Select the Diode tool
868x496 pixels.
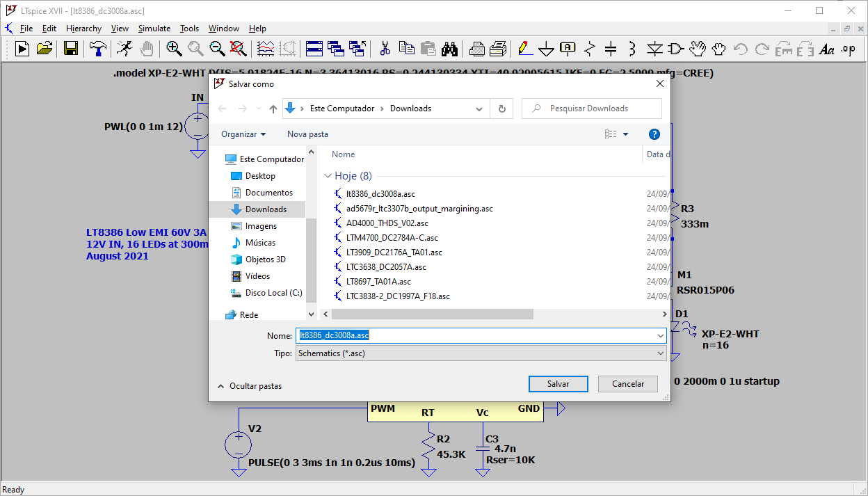654,49
